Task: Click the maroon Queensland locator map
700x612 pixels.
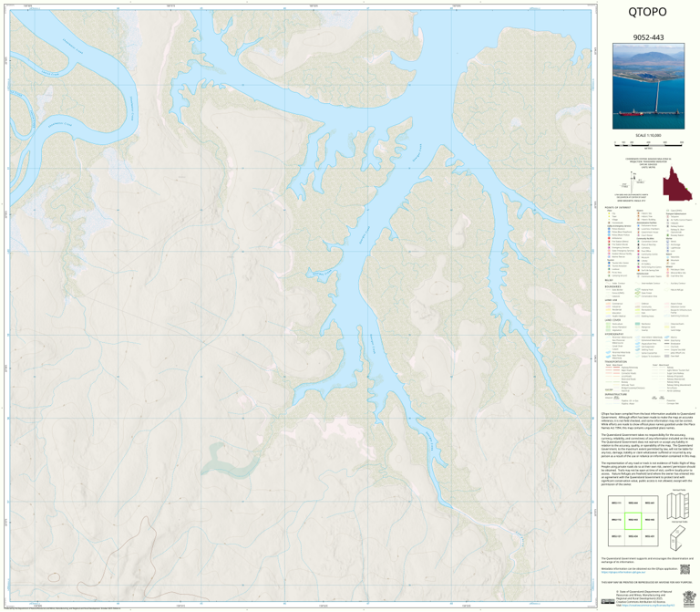Action: click(x=677, y=184)
